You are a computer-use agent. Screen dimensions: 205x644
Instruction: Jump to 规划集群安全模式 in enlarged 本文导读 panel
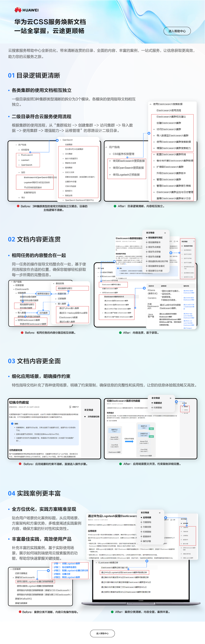(x=156, y=266)
